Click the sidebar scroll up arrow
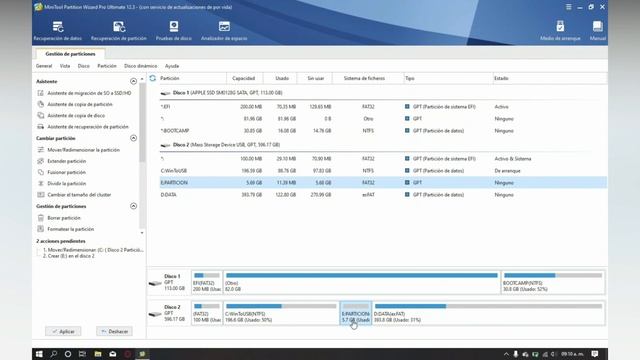 142,79
